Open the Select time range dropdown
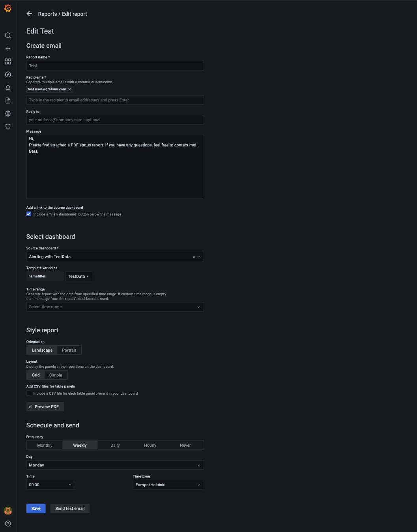The image size is (417, 532). click(115, 307)
